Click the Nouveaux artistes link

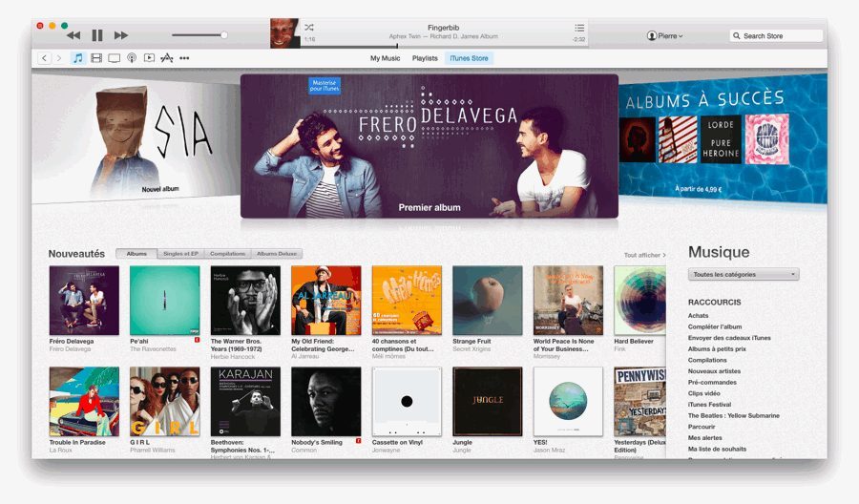click(714, 371)
